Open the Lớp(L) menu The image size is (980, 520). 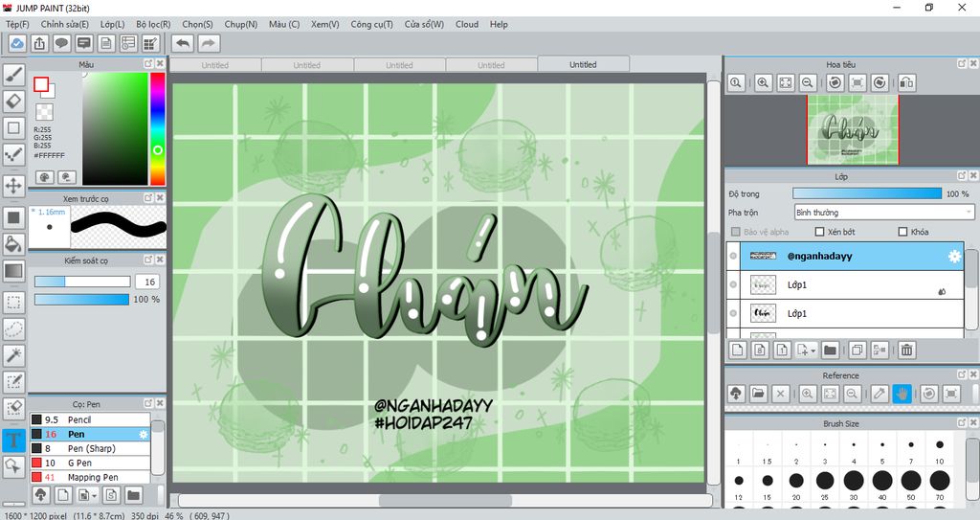(113, 24)
